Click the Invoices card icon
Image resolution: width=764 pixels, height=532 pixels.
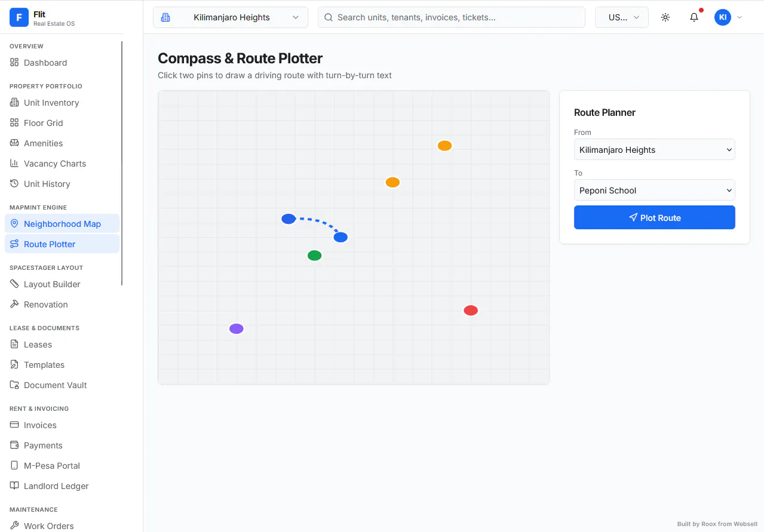(x=14, y=425)
